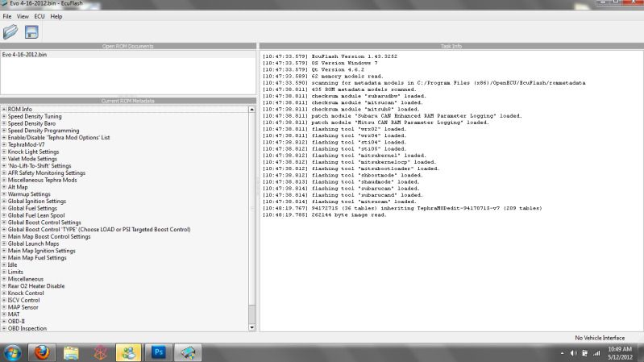Select 'No-Lift-To-Shift' Settings item
The image size is (644, 362).
pos(39,165)
